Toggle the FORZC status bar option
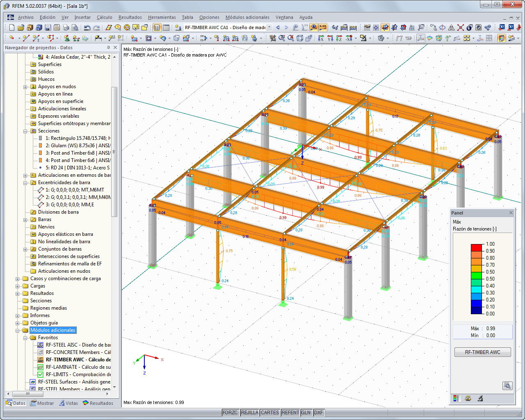Image resolution: width=525 pixels, height=420 pixels. [x=230, y=413]
